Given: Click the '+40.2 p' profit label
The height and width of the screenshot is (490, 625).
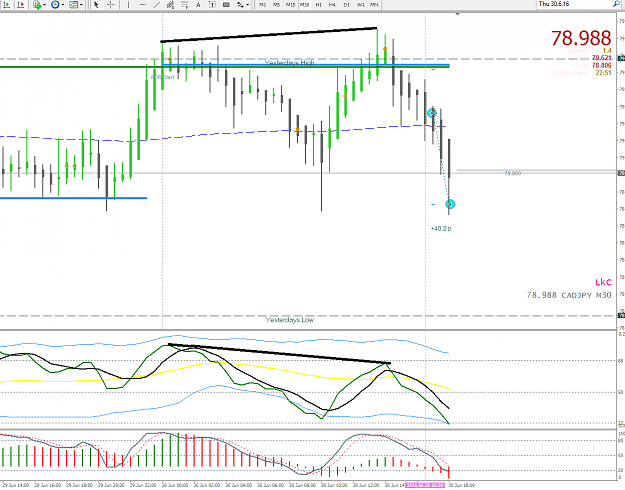Looking at the screenshot, I should pos(441,229).
